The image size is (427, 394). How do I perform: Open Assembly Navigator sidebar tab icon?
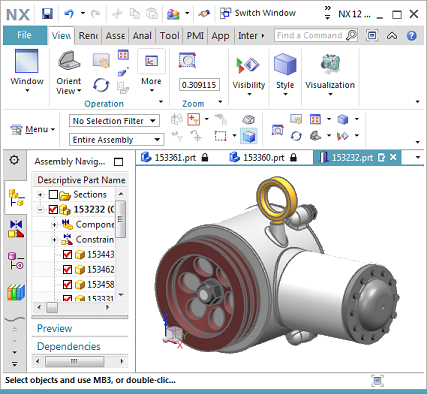point(16,198)
